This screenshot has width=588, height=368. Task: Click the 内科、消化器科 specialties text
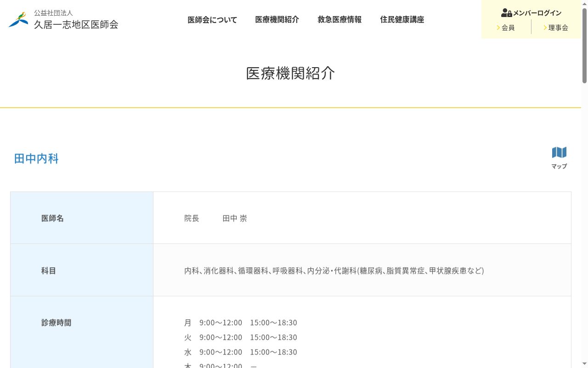[334, 270]
